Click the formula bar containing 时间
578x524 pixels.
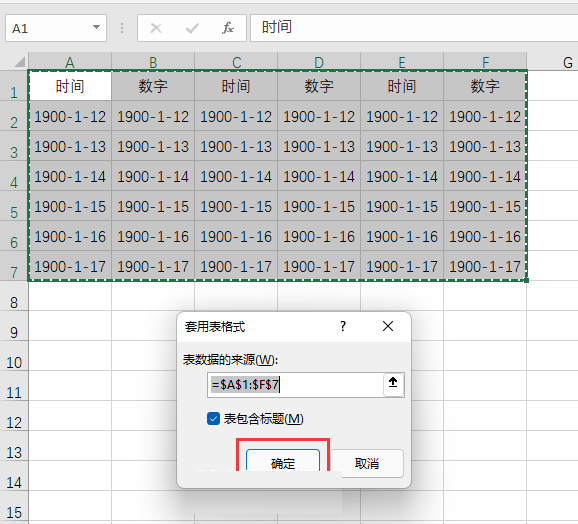point(414,28)
